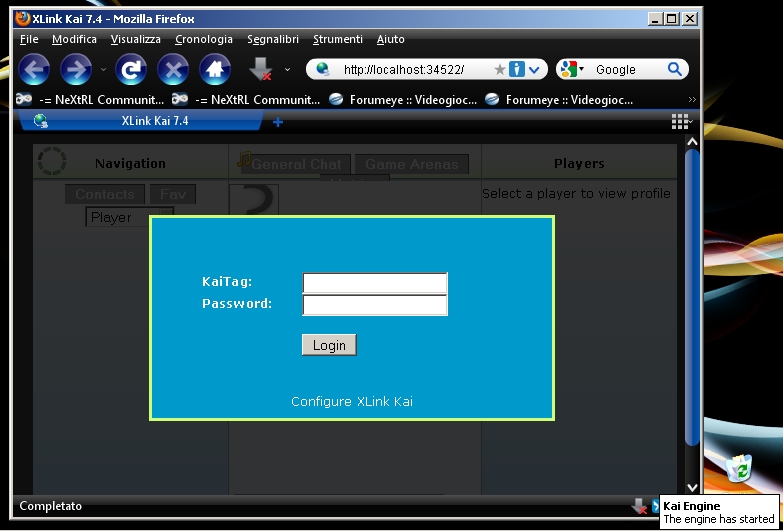Open first Forumeye :: Videogioc... bookmark
Image resolution: width=783 pixels, height=532 pixels.
[x=403, y=99]
